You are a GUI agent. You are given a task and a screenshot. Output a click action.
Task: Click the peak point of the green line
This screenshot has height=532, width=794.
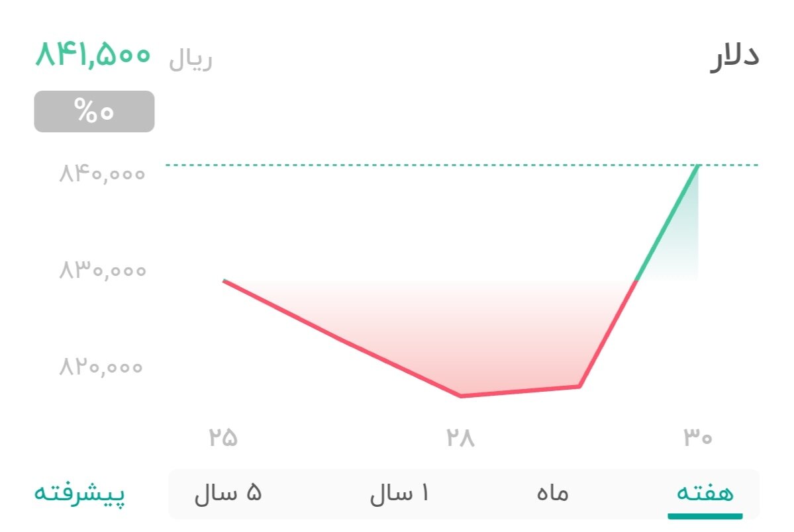[699, 165]
